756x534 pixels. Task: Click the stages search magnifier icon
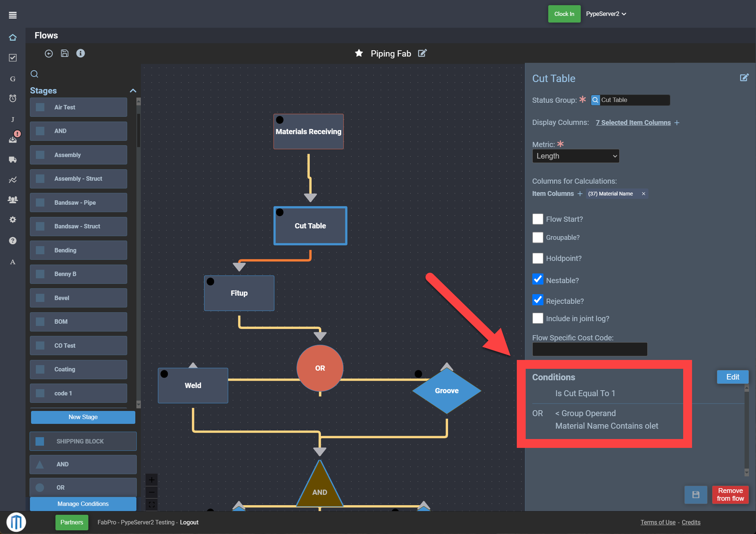(34, 74)
